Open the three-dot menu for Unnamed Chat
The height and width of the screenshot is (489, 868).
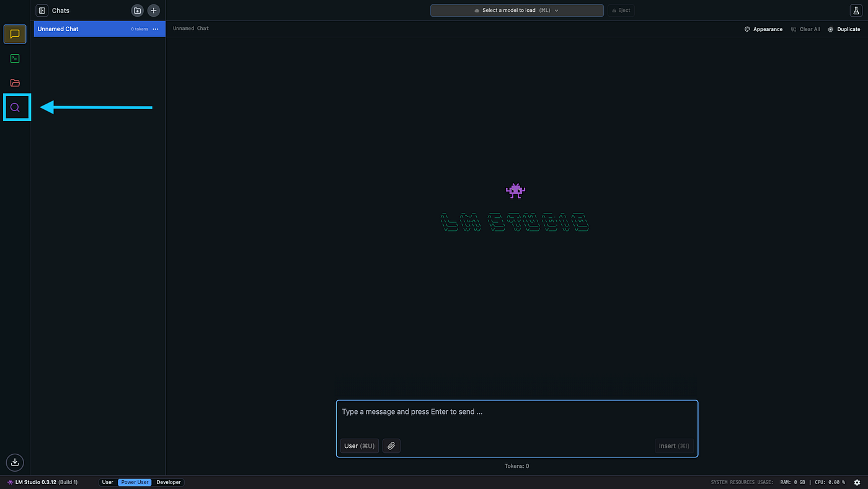point(156,29)
